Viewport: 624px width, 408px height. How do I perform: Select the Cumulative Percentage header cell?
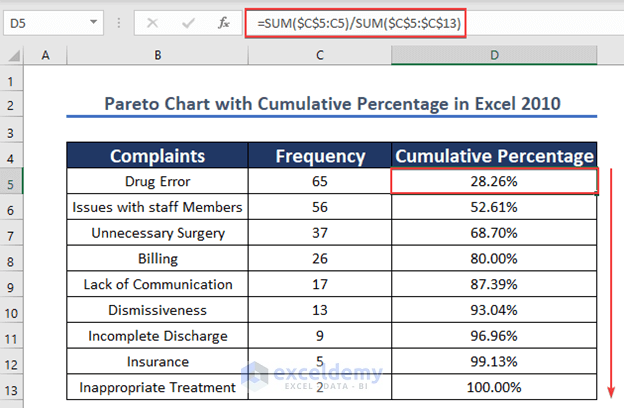pyautogui.click(x=493, y=155)
